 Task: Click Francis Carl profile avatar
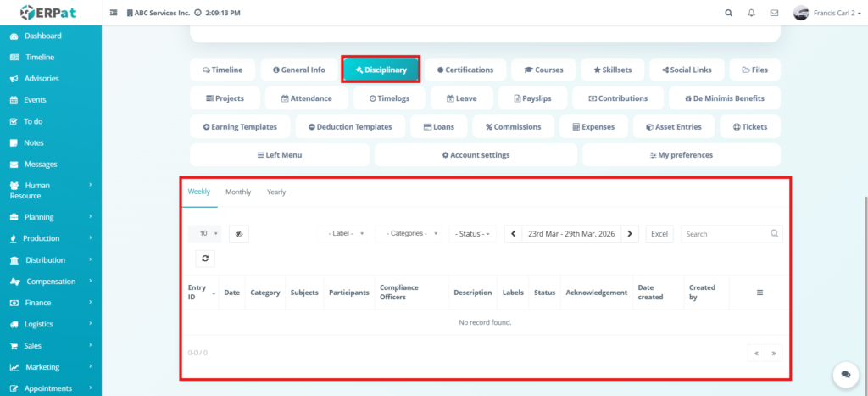point(800,13)
